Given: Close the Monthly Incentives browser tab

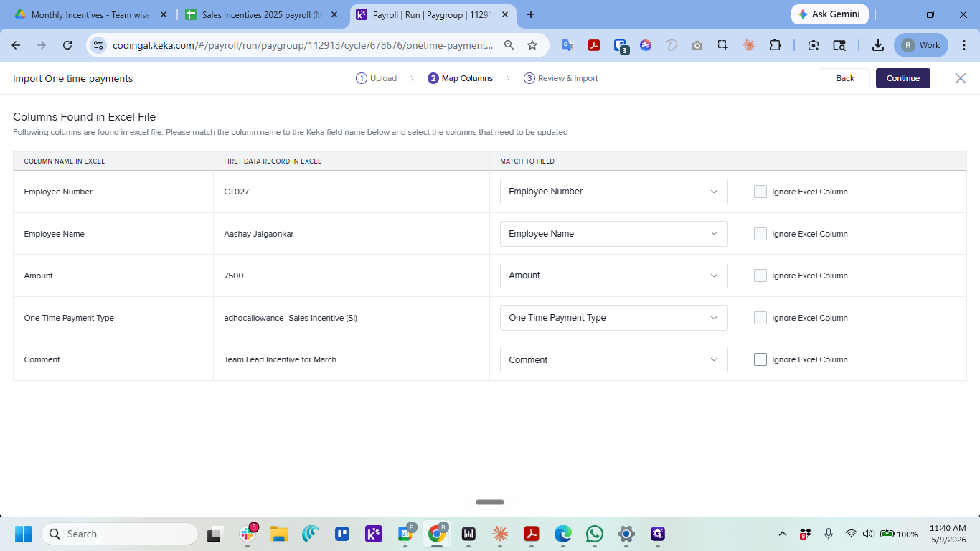Looking at the screenshot, I should (163, 14).
